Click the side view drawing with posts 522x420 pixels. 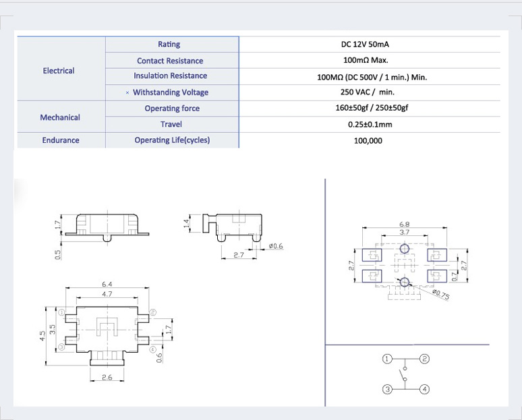point(233,228)
